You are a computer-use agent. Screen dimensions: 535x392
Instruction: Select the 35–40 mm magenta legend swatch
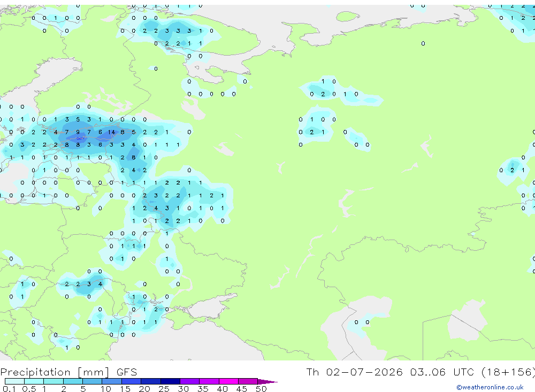tap(209, 381)
